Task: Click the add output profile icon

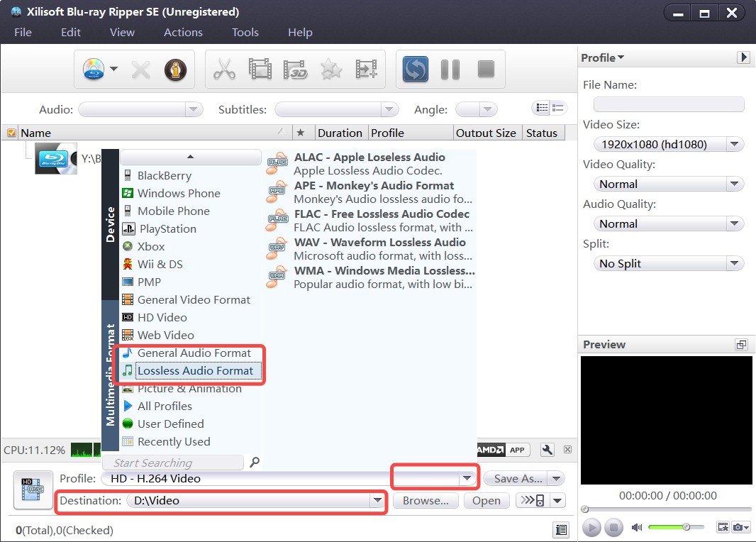Action: click(x=367, y=70)
